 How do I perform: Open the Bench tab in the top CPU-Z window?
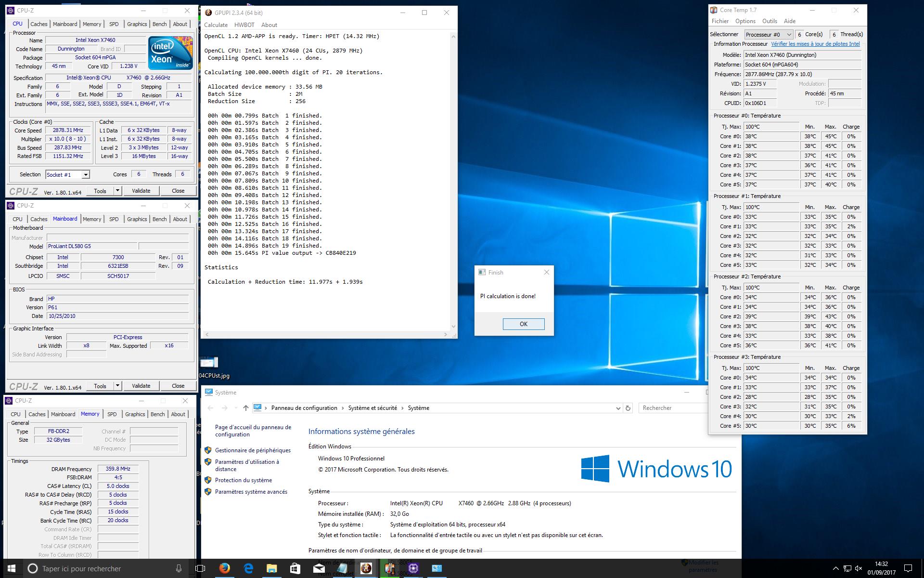click(159, 24)
